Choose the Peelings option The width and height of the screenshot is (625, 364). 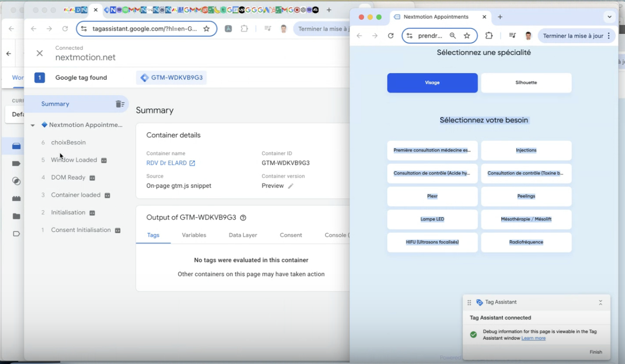(x=526, y=196)
